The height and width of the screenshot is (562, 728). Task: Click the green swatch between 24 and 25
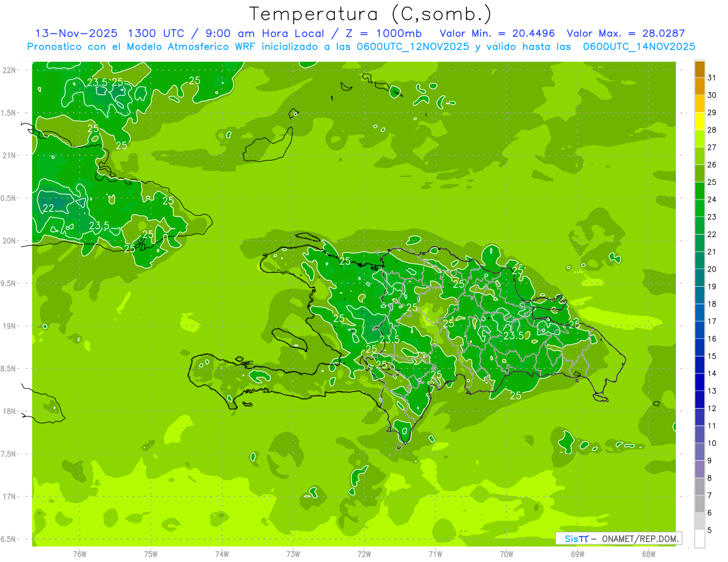(x=699, y=191)
